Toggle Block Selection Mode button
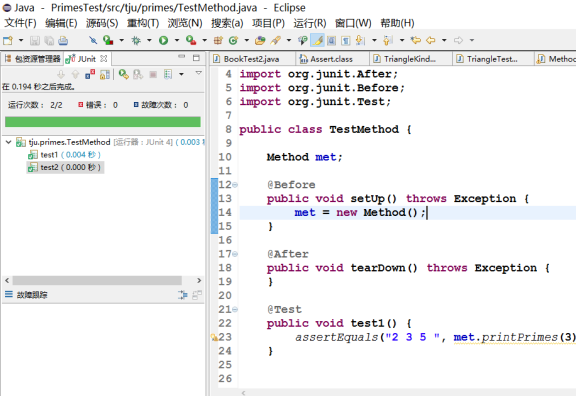The image size is (576, 396). click(331, 40)
